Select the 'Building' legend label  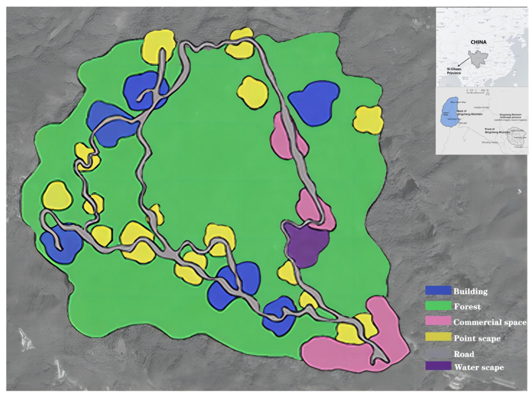[x=470, y=291]
